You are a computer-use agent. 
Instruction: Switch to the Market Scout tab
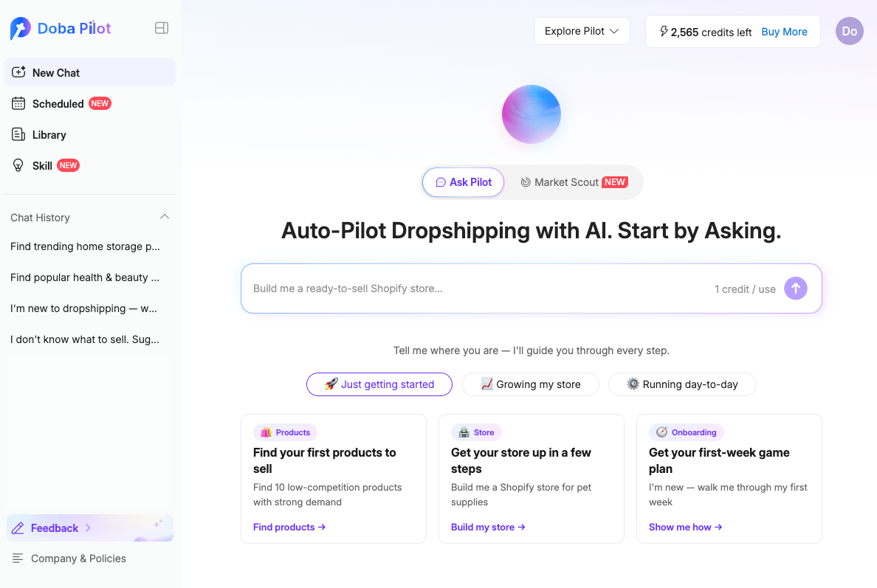pos(574,182)
